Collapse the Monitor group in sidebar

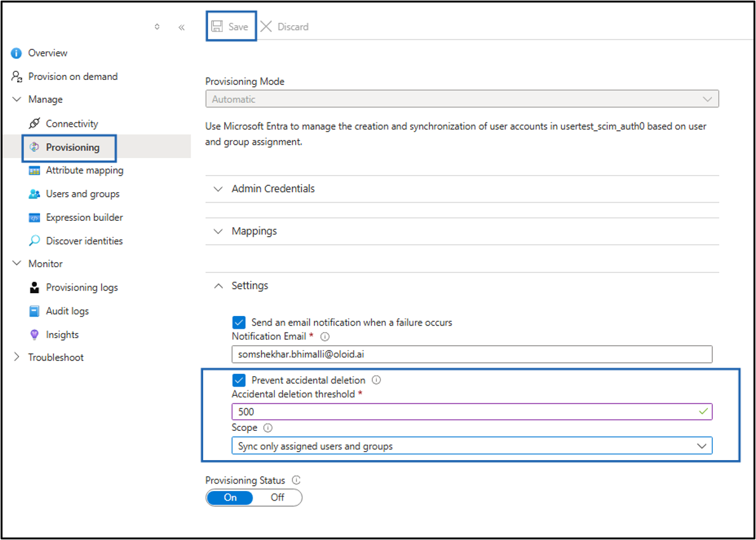coord(17,264)
